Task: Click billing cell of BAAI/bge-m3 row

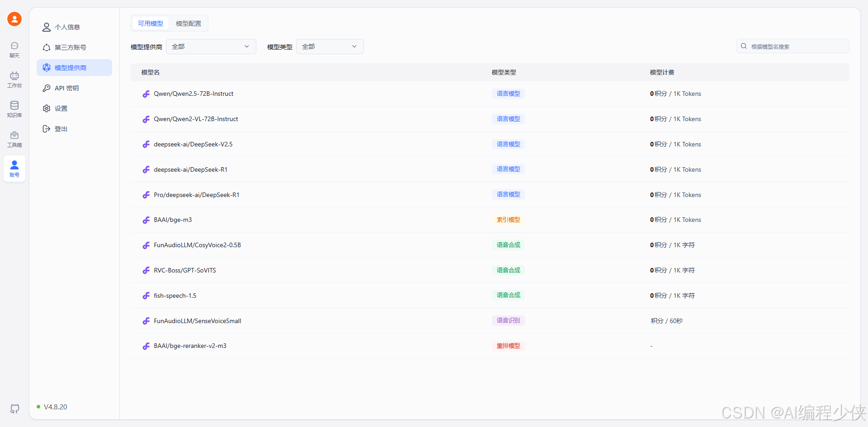Action: (x=675, y=220)
